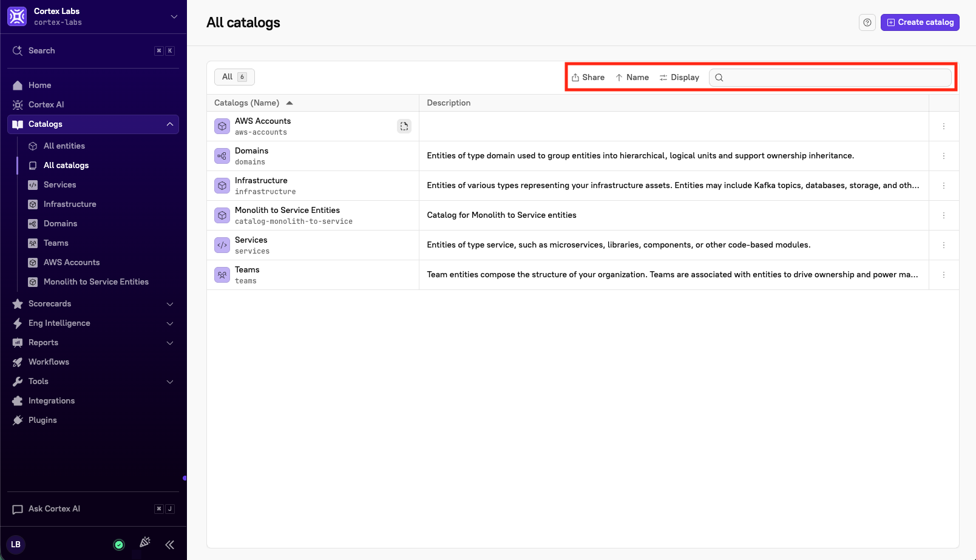Click the Cortex Labs logo icon
Image resolution: width=976 pixels, height=560 pixels.
pos(17,16)
